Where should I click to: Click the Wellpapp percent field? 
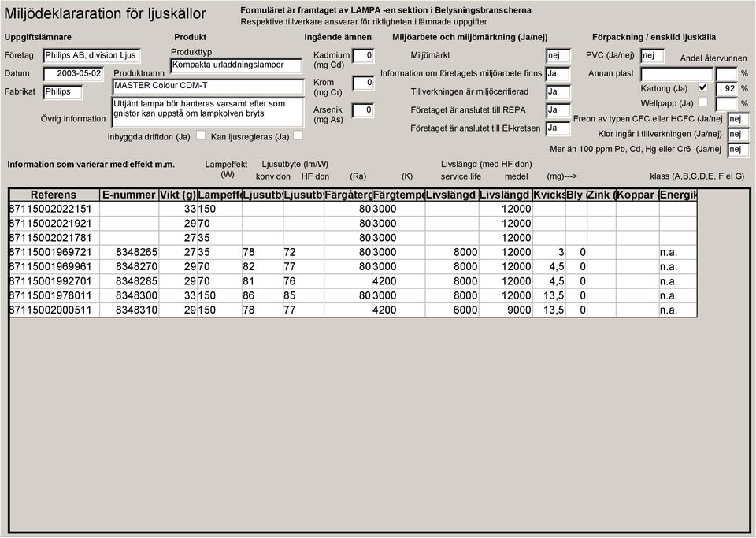[x=727, y=104]
